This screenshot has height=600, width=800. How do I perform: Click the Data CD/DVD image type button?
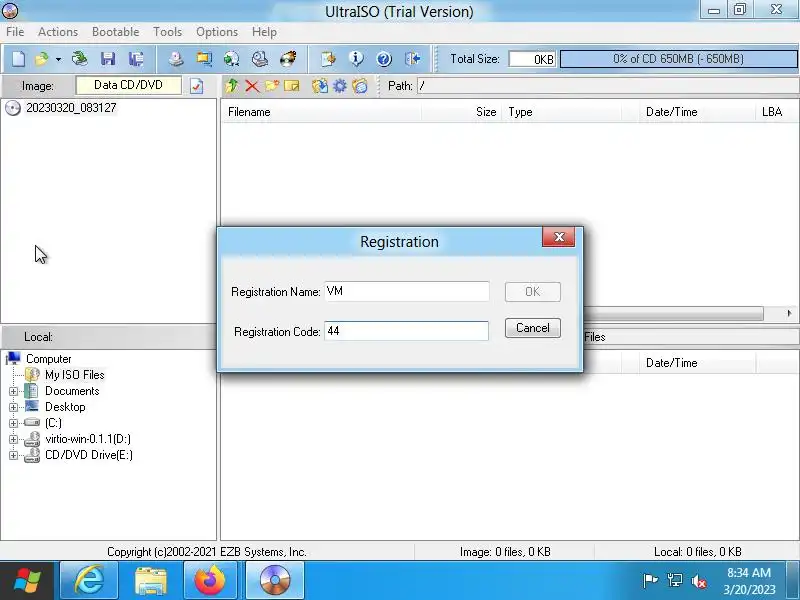[x=128, y=85]
